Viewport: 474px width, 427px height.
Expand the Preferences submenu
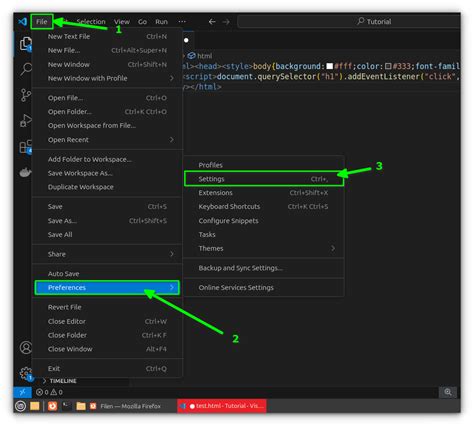point(107,287)
